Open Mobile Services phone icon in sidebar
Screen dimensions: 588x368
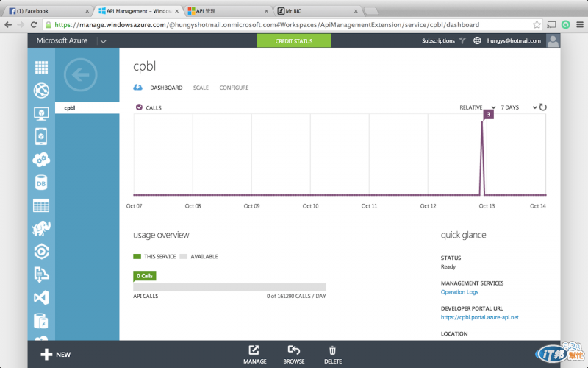pos(41,136)
